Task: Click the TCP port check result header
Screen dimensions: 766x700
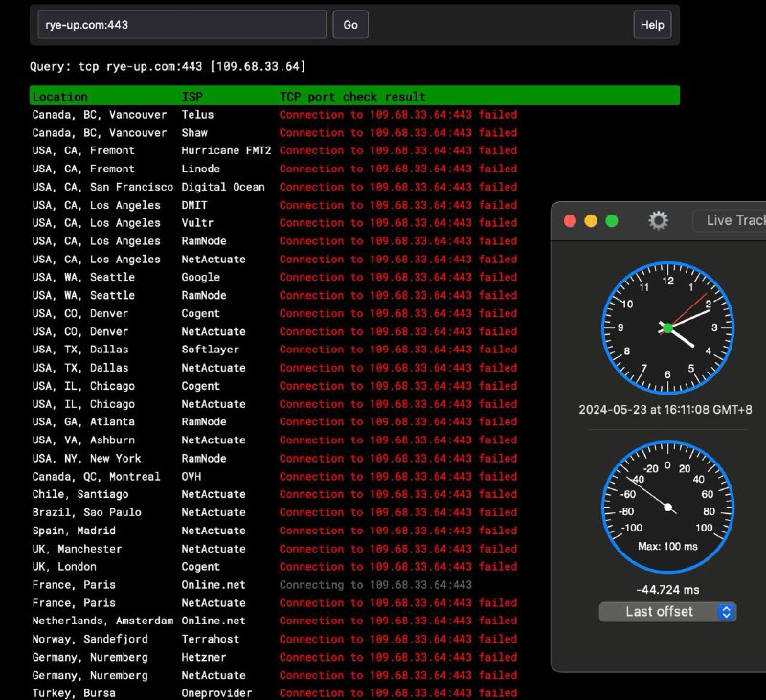Action: (x=352, y=97)
